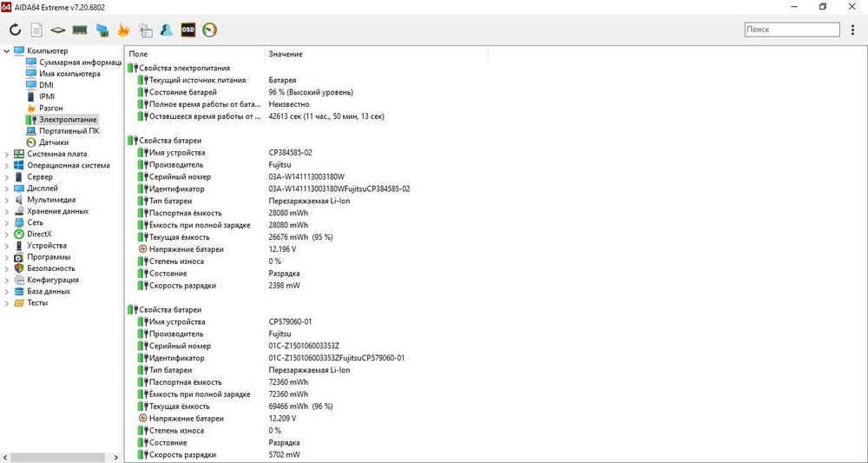The width and height of the screenshot is (868, 463).
Task: Open the Report document icon in toolbar
Action: click(36, 30)
